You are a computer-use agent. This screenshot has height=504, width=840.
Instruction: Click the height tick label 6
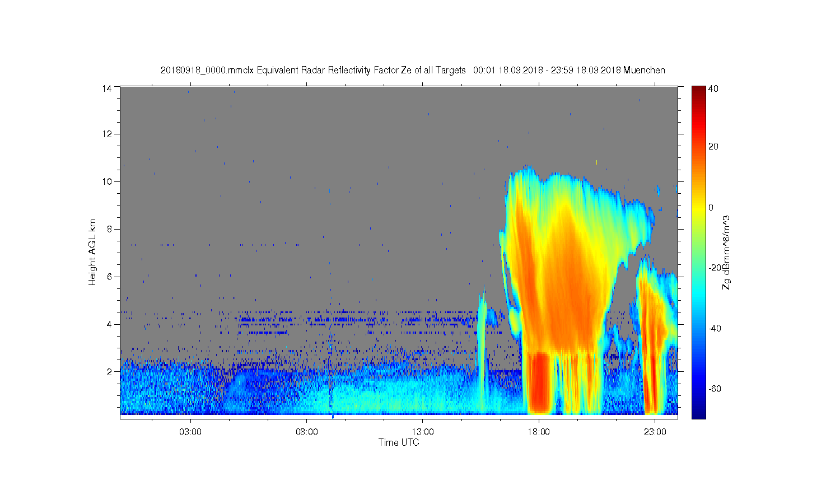click(x=110, y=277)
